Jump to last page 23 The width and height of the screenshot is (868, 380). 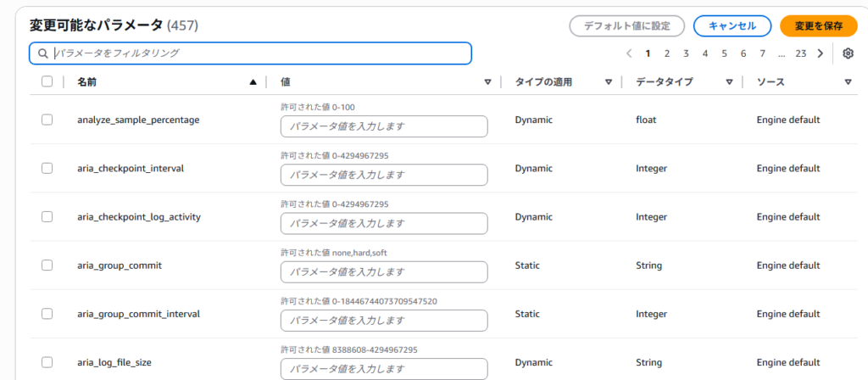(x=800, y=53)
